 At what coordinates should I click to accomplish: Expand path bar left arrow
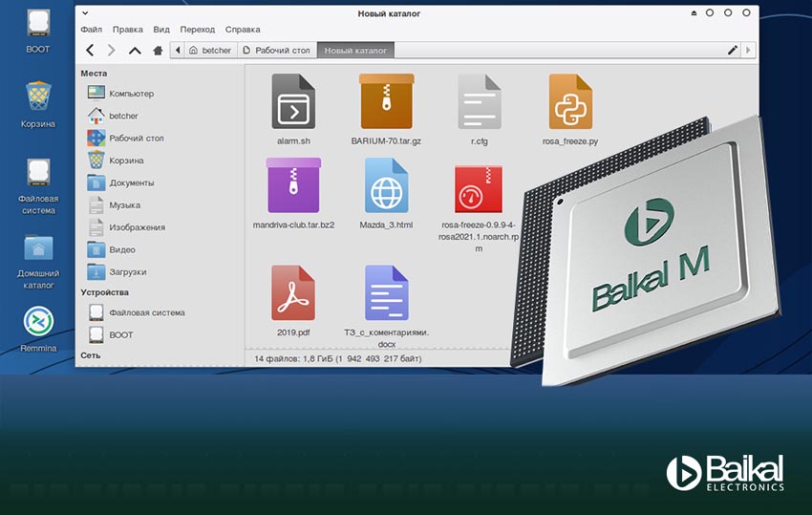(x=177, y=51)
